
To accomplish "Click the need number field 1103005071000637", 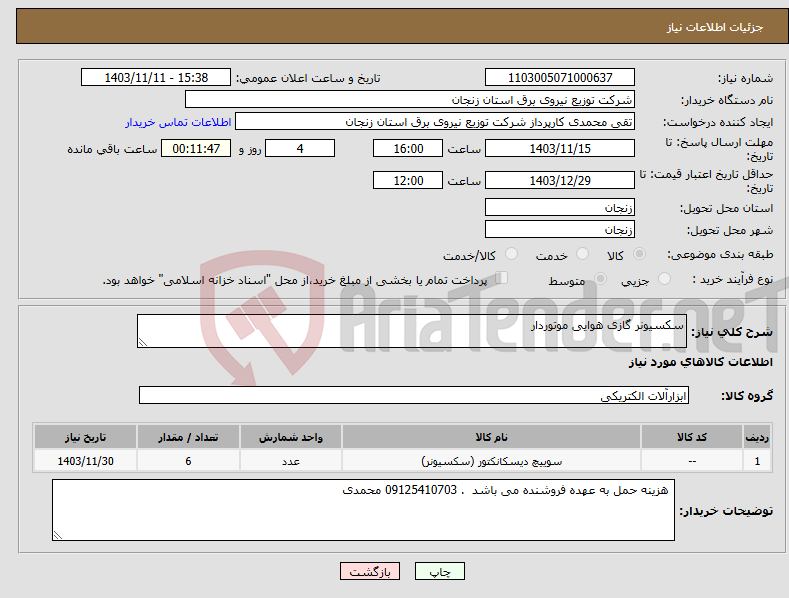I will [560, 78].
